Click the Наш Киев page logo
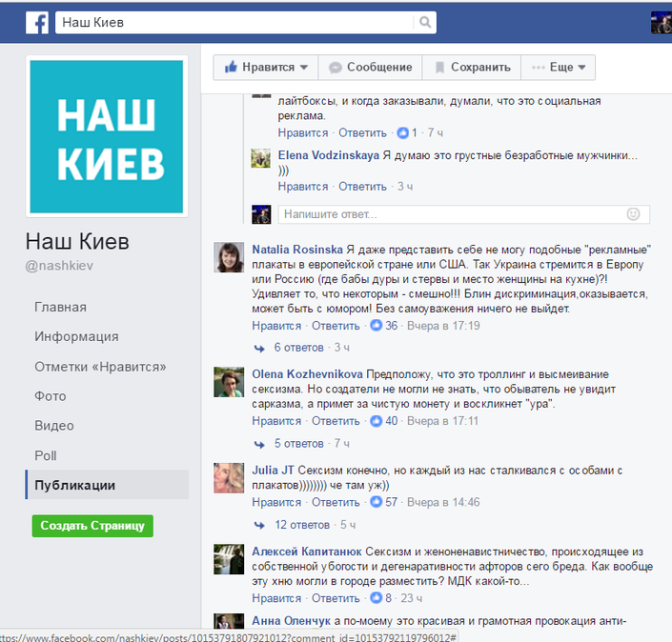This screenshot has width=672, height=642. click(107, 136)
